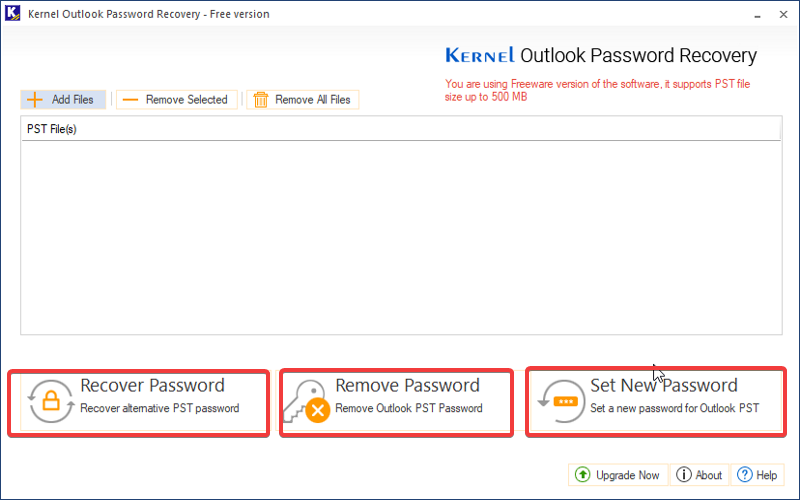Click the orange minus Remove Selected icon
This screenshot has width=800, height=500.
point(130,99)
